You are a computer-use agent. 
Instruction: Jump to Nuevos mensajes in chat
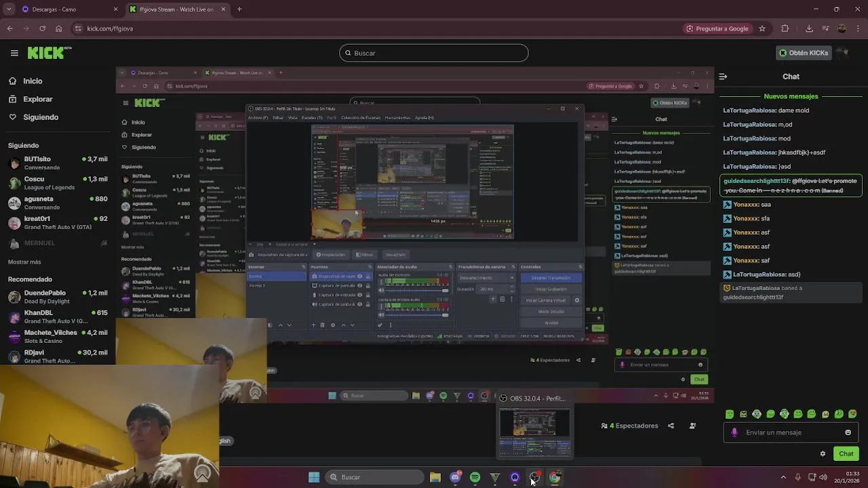tap(791, 96)
